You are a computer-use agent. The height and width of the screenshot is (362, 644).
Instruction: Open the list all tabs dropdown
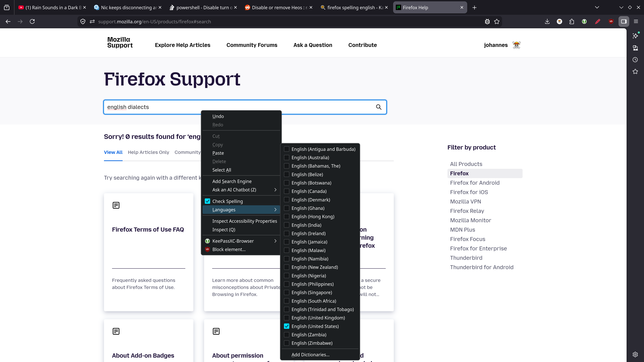[x=597, y=7]
